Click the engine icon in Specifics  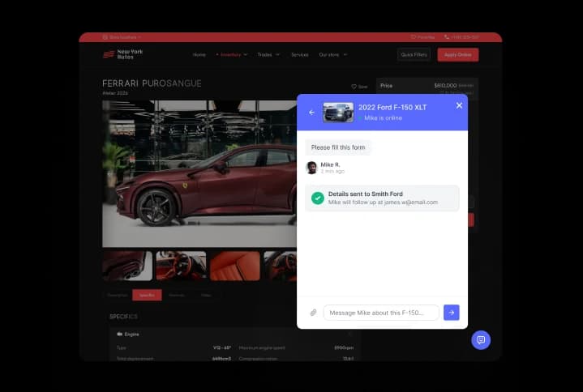point(119,334)
